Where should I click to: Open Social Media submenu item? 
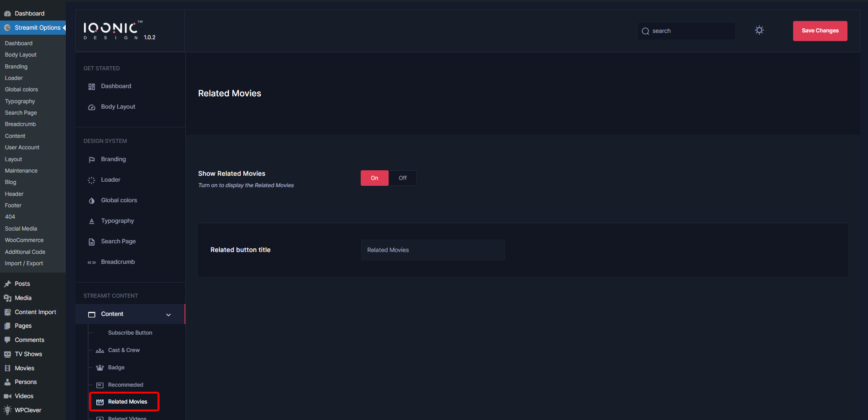click(21, 229)
